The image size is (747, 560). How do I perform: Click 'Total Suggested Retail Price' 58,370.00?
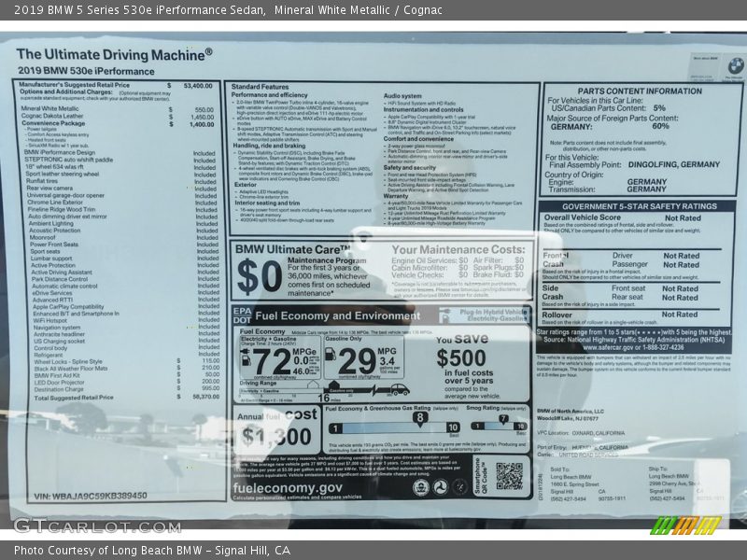pyautogui.click(x=127, y=398)
